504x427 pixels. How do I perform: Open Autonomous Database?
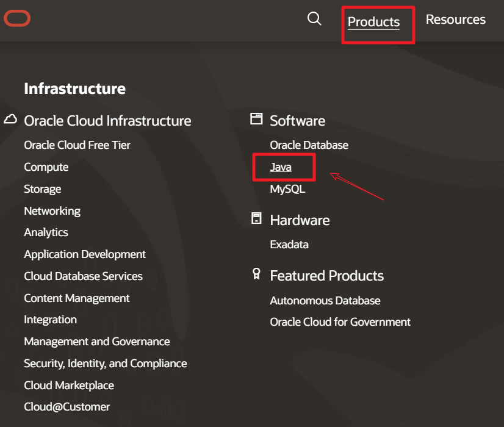click(325, 301)
